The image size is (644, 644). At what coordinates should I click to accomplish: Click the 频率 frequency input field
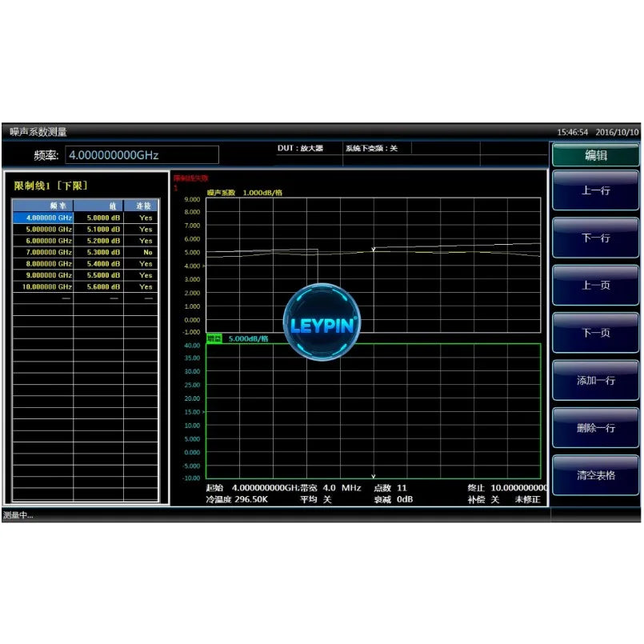pos(142,155)
